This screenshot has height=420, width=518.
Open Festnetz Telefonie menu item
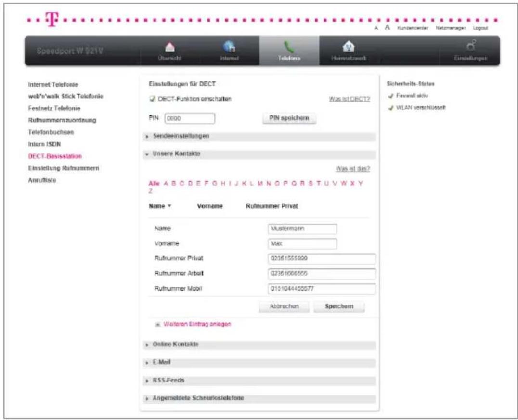[54, 108]
